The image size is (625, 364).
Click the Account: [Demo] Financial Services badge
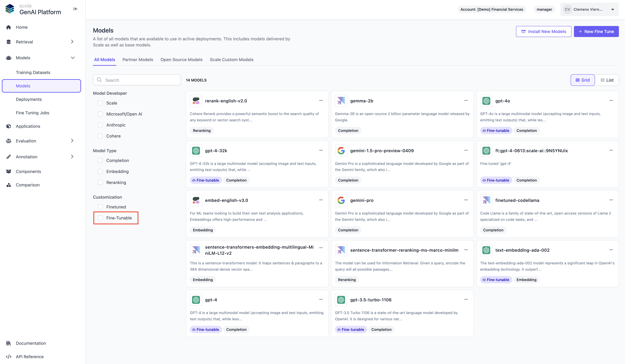coord(492,9)
